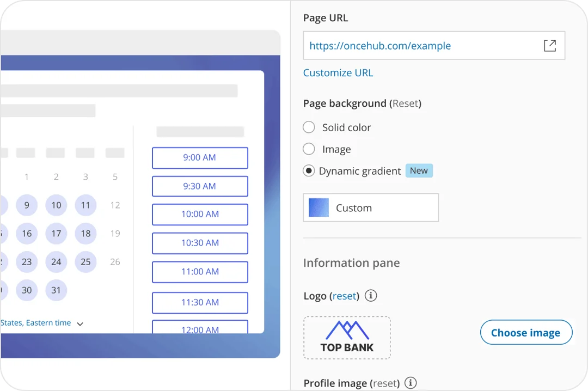Select calendar date 31

(x=56, y=290)
